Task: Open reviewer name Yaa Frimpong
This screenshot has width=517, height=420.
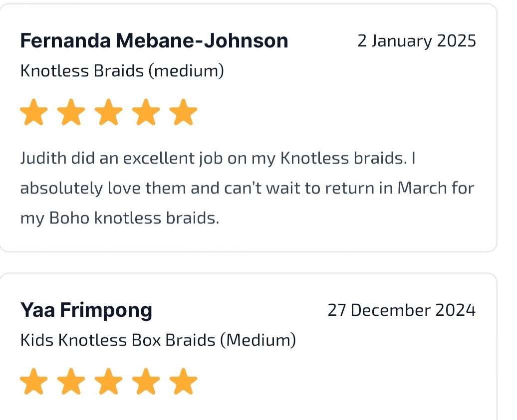Action: pyautogui.click(x=86, y=310)
